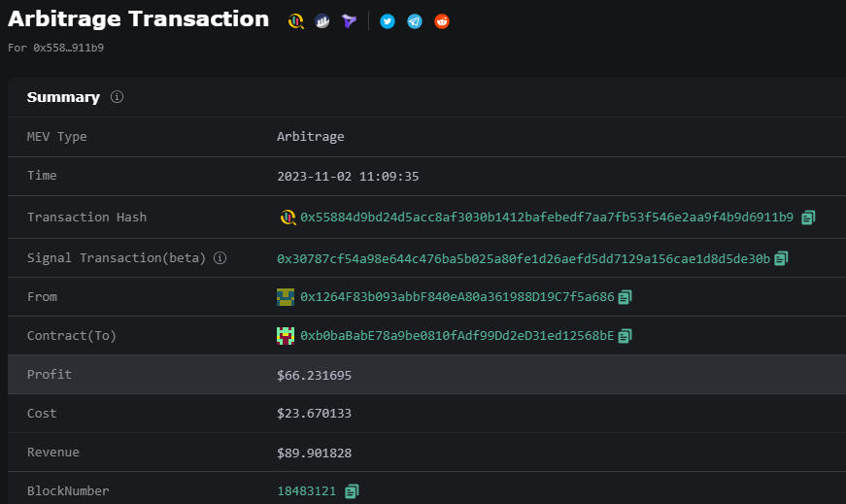Select the Contract(To) row label
This screenshot has height=504, width=846.
point(72,336)
